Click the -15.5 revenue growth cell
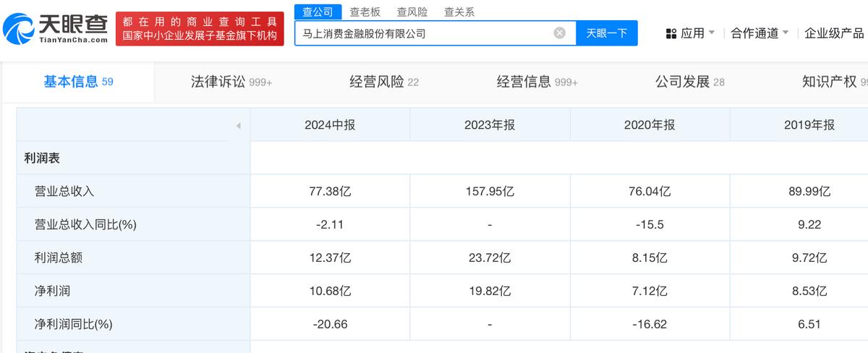 pos(650,225)
